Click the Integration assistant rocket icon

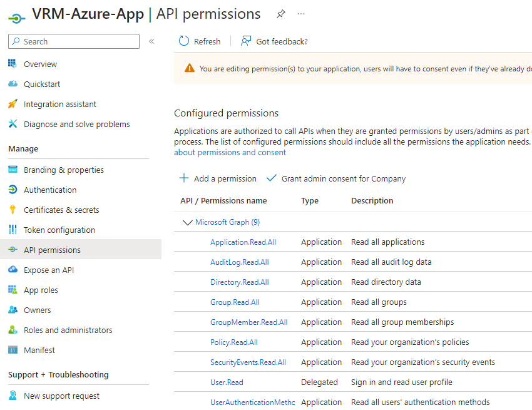click(13, 103)
